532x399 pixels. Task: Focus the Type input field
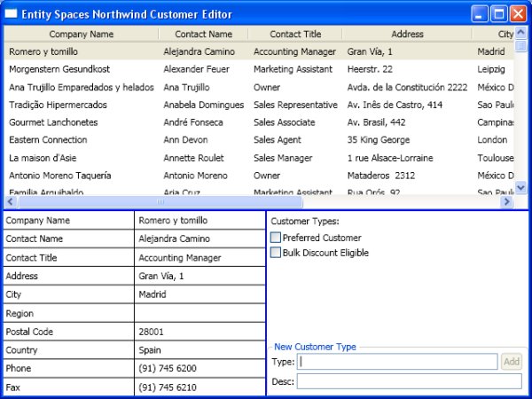[x=397, y=362]
